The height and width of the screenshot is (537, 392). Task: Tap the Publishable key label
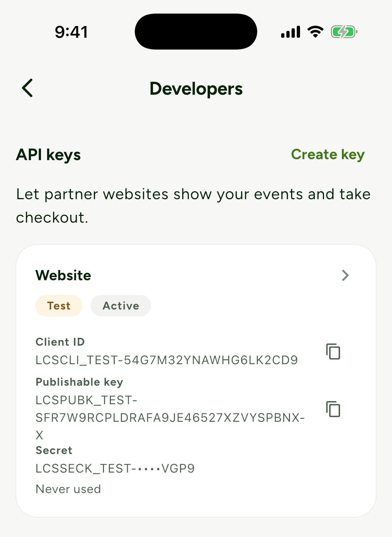click(x=79, y=382)
